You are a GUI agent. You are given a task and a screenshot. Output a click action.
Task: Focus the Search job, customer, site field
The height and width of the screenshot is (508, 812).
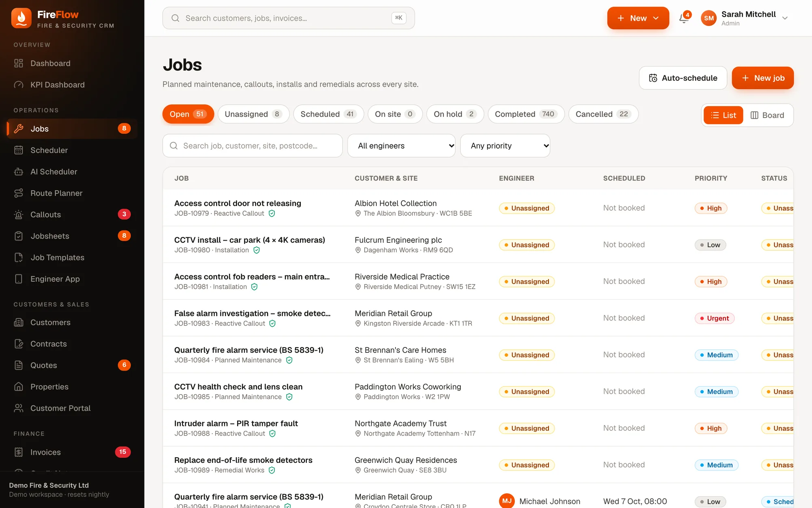(253, 146)
